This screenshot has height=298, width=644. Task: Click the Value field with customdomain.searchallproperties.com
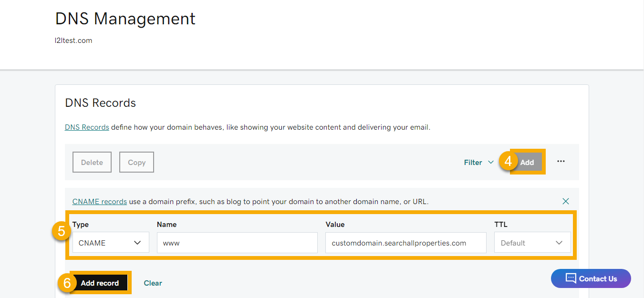[405, 242]
